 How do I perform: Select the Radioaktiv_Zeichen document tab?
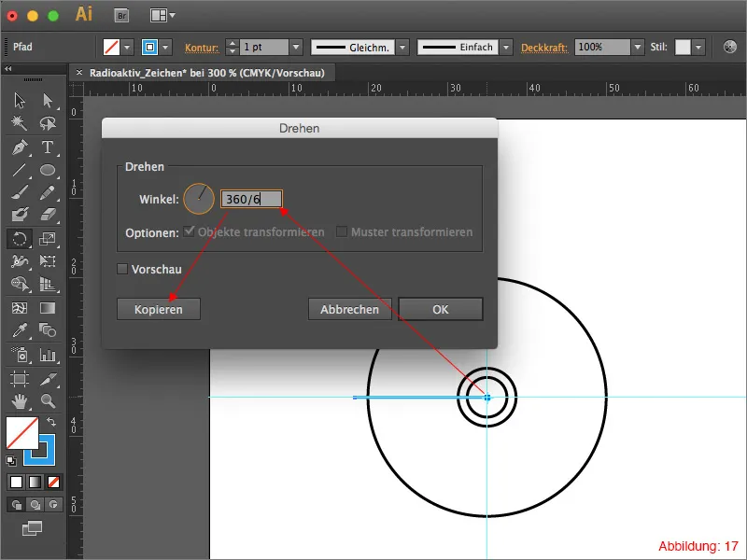pos(206,73)
